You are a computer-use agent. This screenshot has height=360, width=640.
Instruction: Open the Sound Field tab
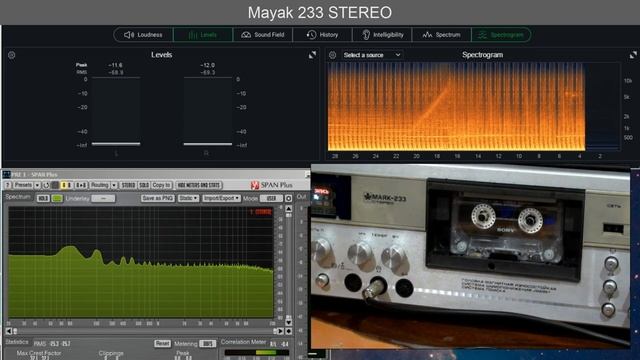(x=262, y=35)
